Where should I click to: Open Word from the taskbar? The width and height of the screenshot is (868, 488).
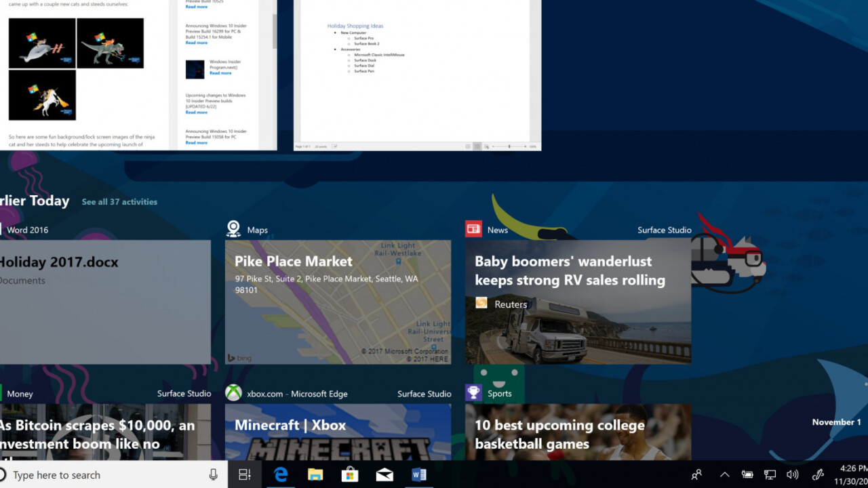(418, 474)
